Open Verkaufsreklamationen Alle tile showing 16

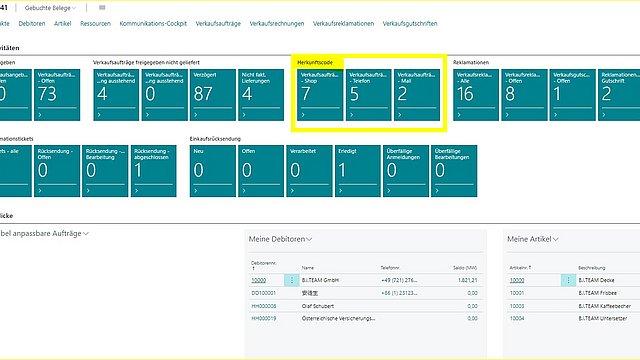(476, 95)
